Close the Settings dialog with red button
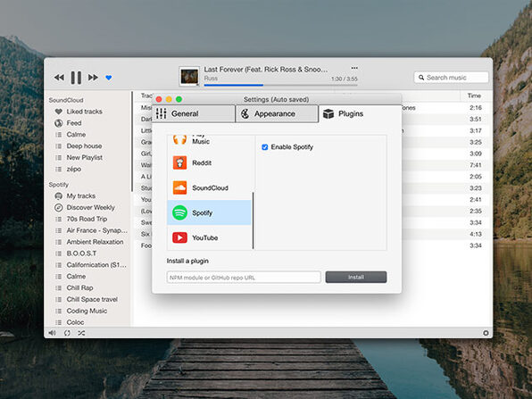 159,99
